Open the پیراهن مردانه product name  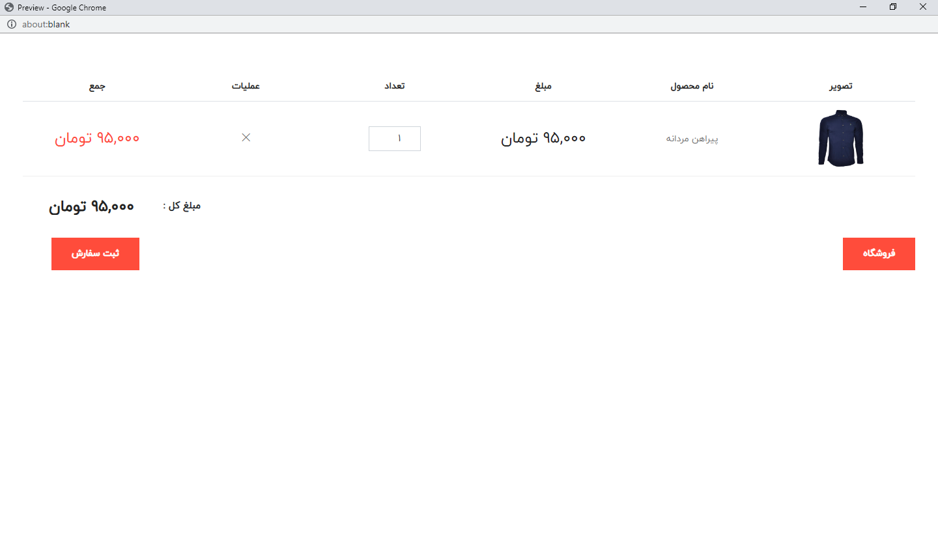pos(692,139)
